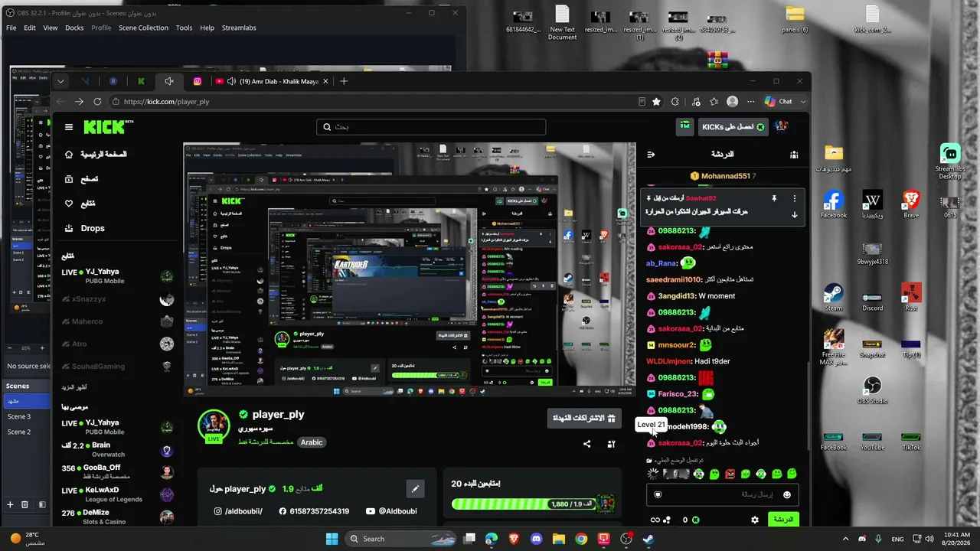The image size is (980, 551).
Task: Open the user profile avatar in the Kick header
Action: pyautogui.click(x=781, y=126)
